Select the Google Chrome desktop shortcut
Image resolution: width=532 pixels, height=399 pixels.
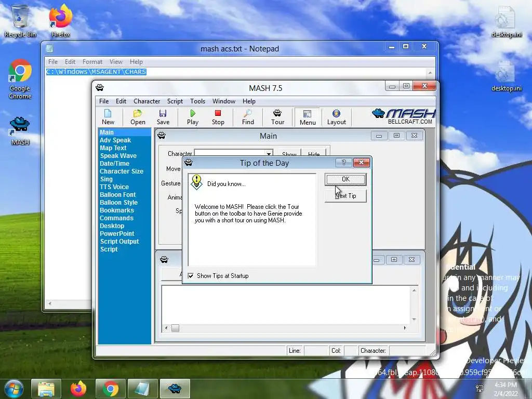pos(20,79)
